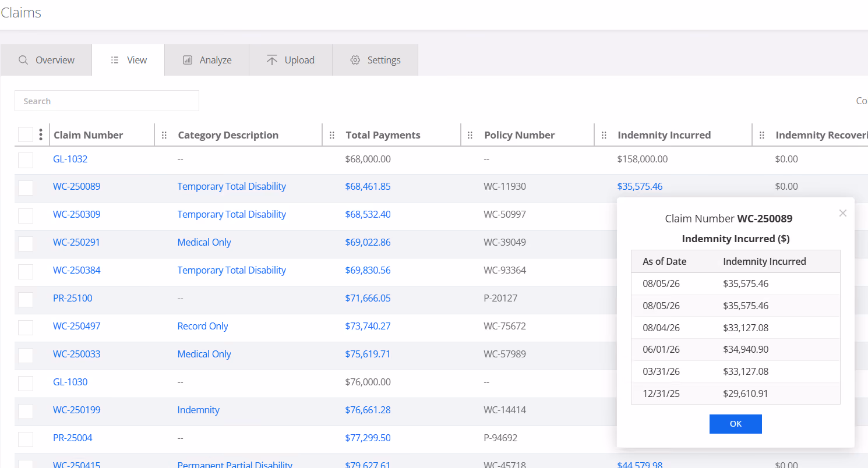Check the box for claim WC-250089

(26, 188)
